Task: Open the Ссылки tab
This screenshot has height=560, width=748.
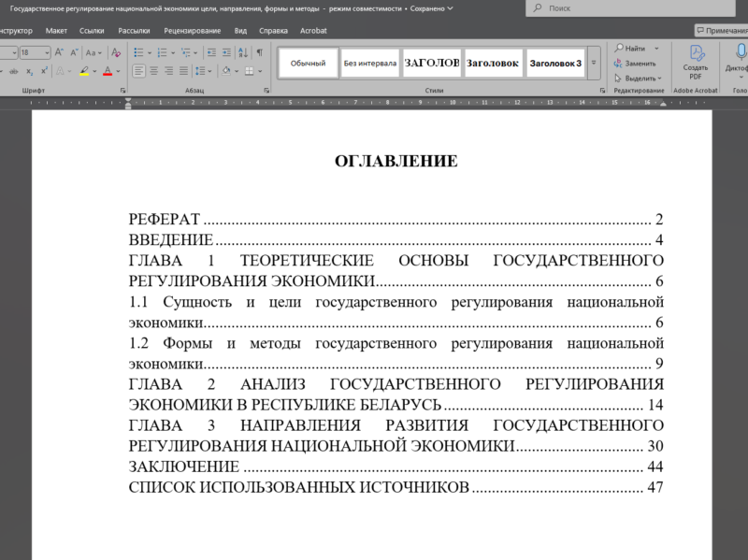Action: tap(92, 31)
